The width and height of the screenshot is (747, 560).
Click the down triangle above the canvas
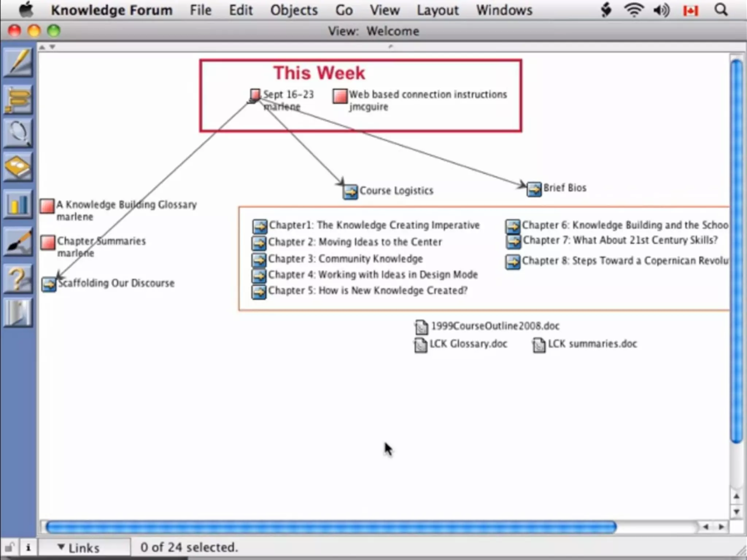tap(53, 47)
